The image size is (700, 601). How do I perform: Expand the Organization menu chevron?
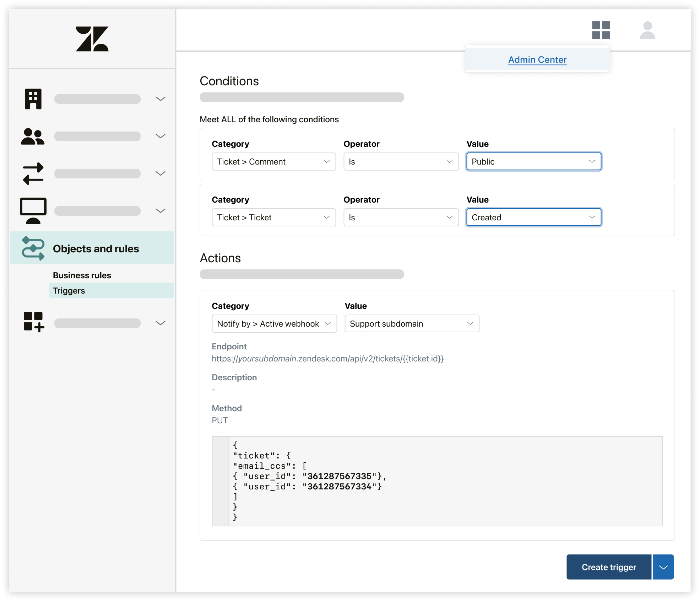161,99
